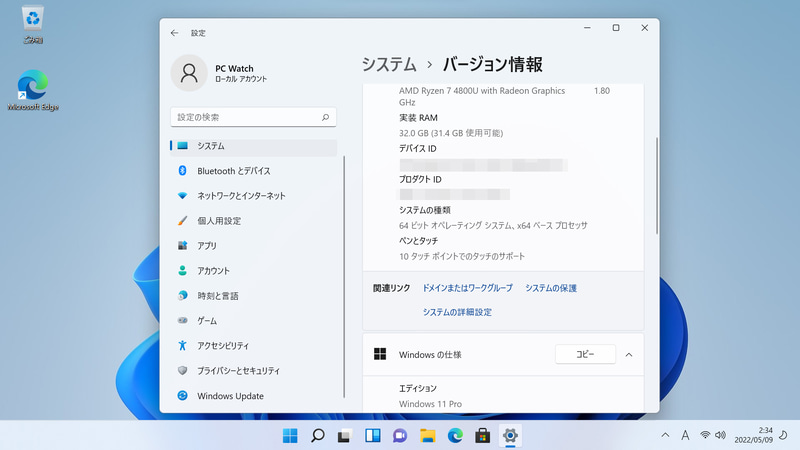Viewport: 800px width, 450px height.
Task: Click the back arrow in Settings
Action: pyautogui.click(x=174, y=33)
